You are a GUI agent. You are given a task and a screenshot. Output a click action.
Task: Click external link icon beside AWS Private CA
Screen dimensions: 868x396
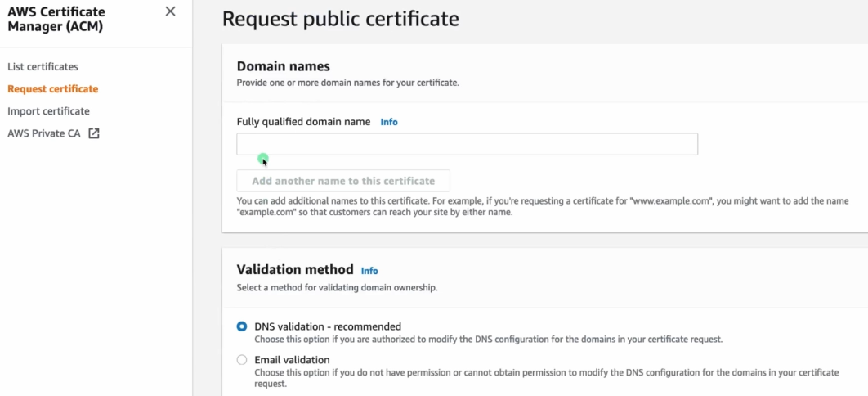tap(94, 133)
